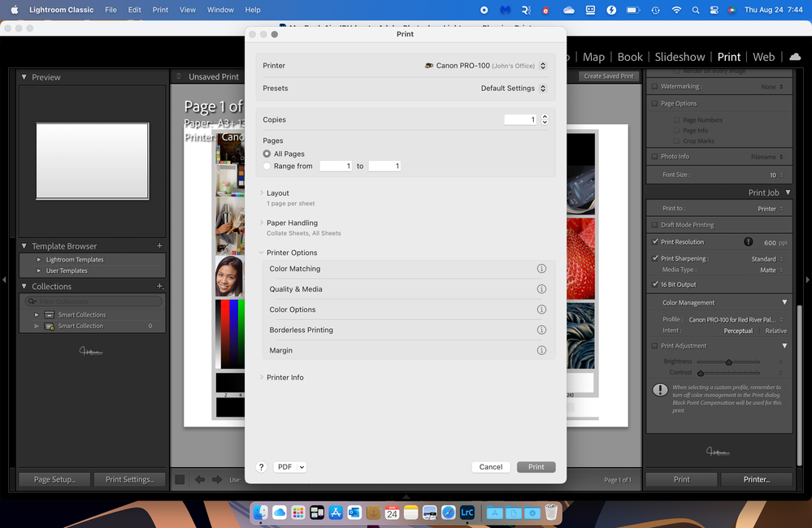The width and height of the screenshot is (812, 528).
Task: Click the Lightroom Classic icon in the Dock
Action: click(466, 513)
